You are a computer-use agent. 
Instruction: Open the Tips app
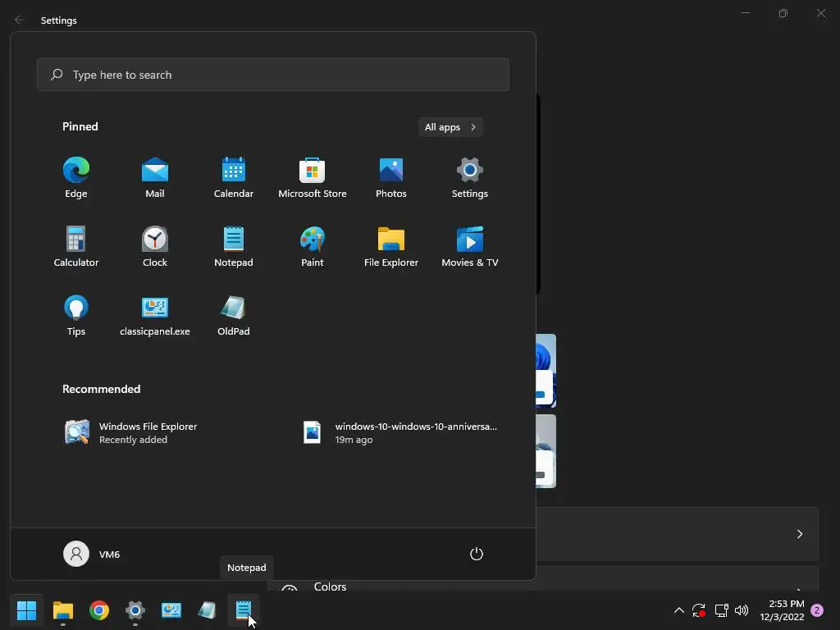[x=76, y=316]
